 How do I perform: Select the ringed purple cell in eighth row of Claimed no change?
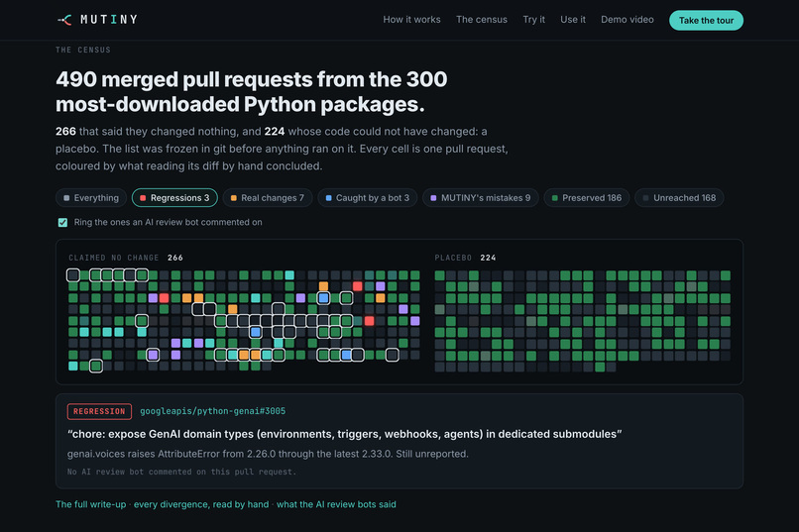click(x=153, y=355)
